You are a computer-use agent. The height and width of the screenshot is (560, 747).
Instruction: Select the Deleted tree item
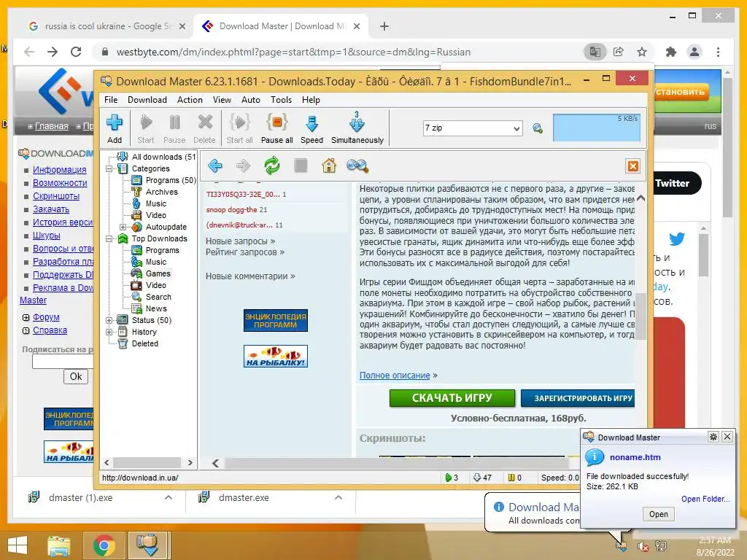145,344
